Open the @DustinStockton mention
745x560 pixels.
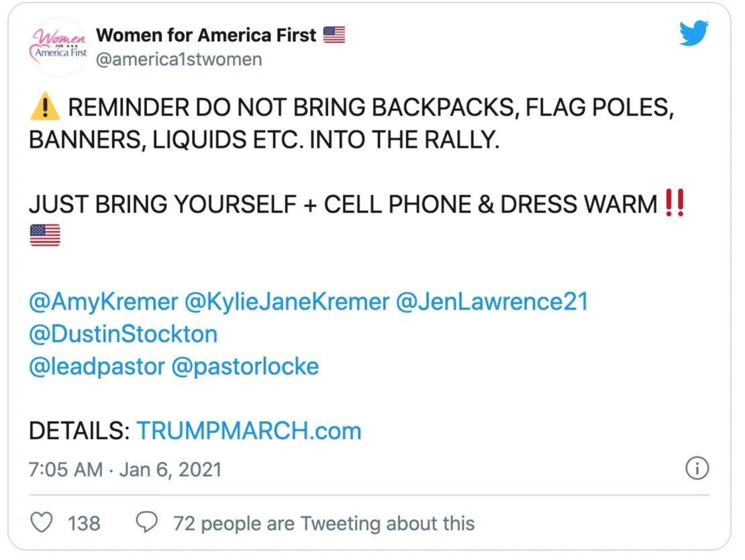click(x=123, y=334)
